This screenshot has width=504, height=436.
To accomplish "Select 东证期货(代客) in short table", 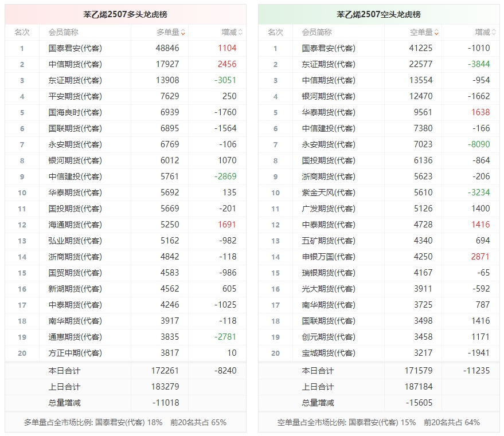I will (329, 64).
